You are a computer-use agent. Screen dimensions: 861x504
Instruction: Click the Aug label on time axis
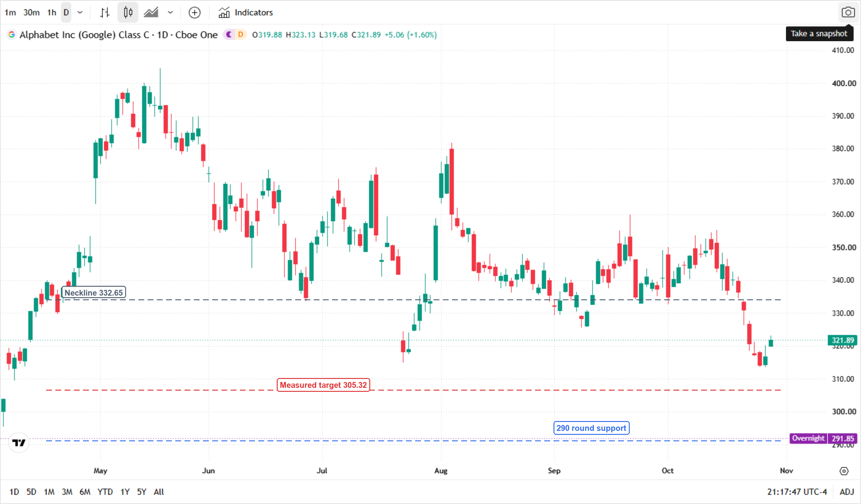tap(441, 471)
